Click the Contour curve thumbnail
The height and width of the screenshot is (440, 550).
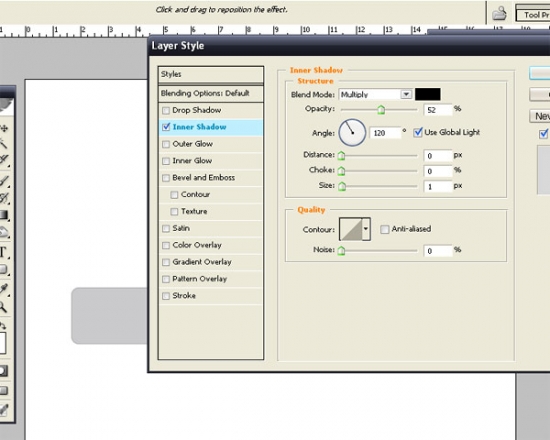351,229
